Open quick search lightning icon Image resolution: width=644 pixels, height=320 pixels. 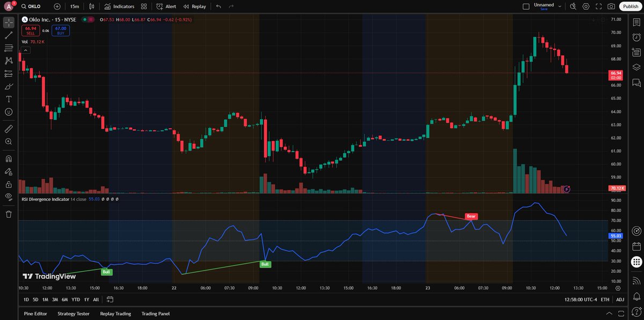pyautogui.click(x=573, y=6)
